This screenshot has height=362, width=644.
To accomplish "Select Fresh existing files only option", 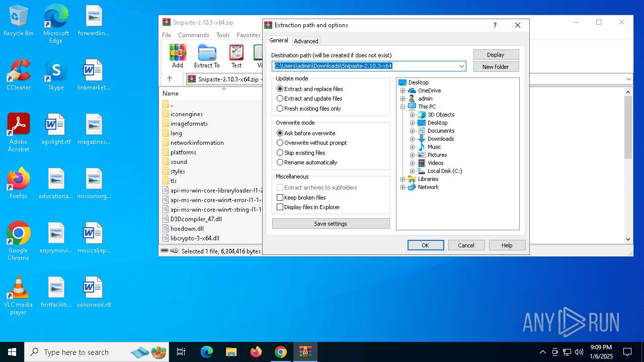I will point(309,109).
